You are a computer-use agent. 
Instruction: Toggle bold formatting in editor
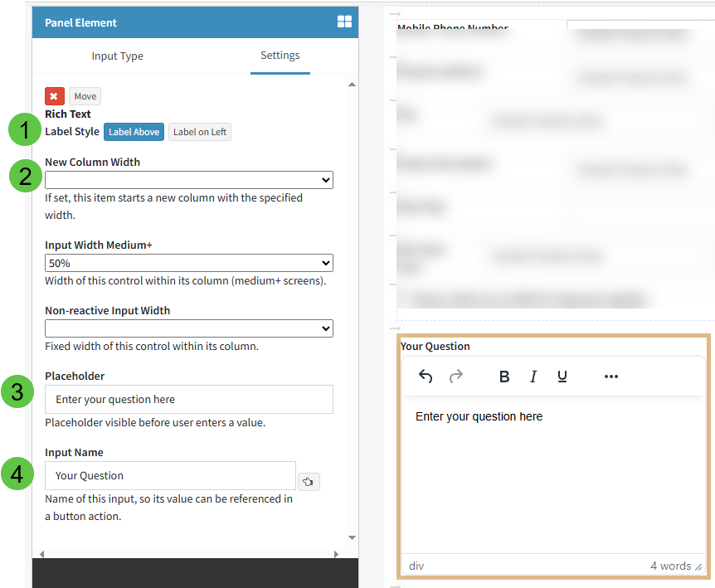point(504,377)
